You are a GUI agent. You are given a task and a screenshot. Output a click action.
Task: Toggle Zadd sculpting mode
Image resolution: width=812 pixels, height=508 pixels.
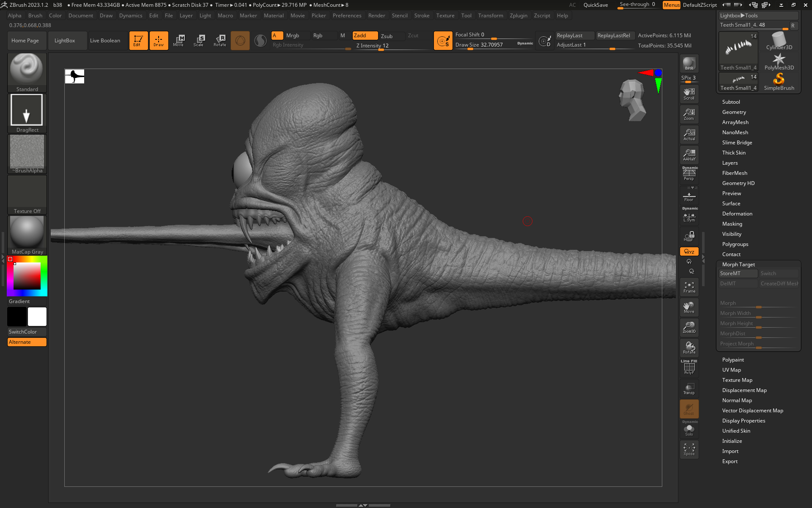coord(365,36)
